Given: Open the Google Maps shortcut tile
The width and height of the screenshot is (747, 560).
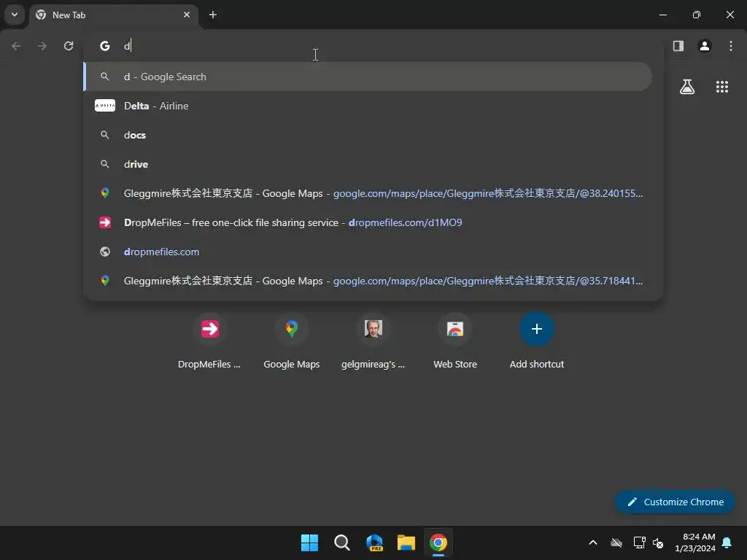Looking at the screenshot, I should click(x=292, y=341).
